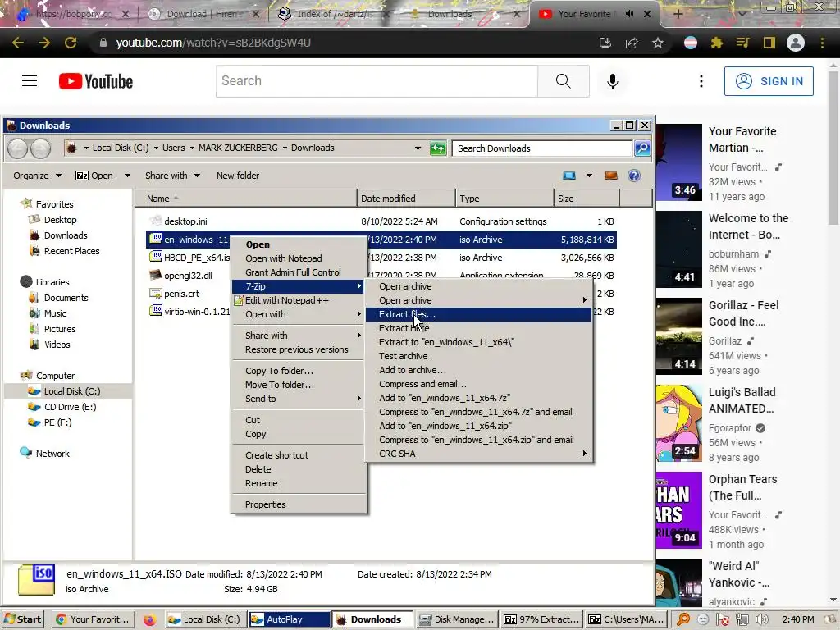Choose Extract to "en_windows_11_x64\"
The width and height of the screenshot is (840, 630).
(478, 342)
